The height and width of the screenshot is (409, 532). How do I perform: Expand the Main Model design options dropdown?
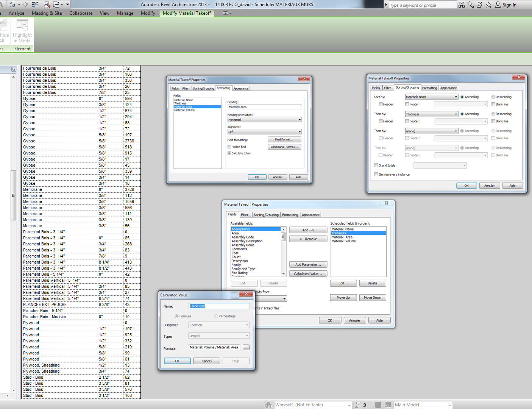[450, 405]
